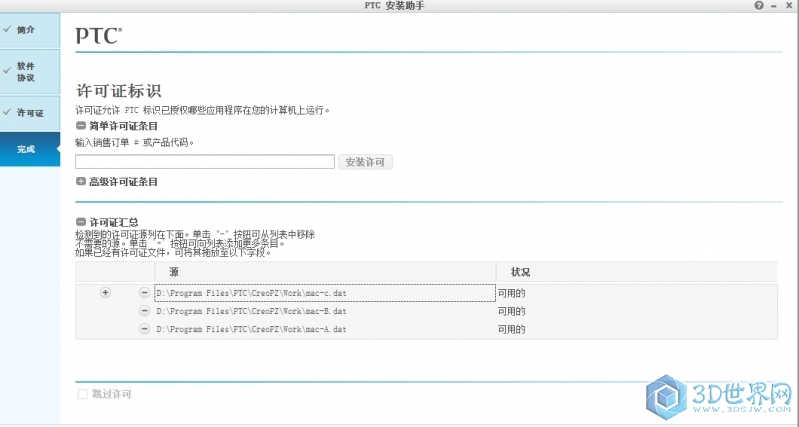The image size is (799, 427).
Task: Click 可用的 status for mac-A.dat
Action: click(x=512, y=330)
